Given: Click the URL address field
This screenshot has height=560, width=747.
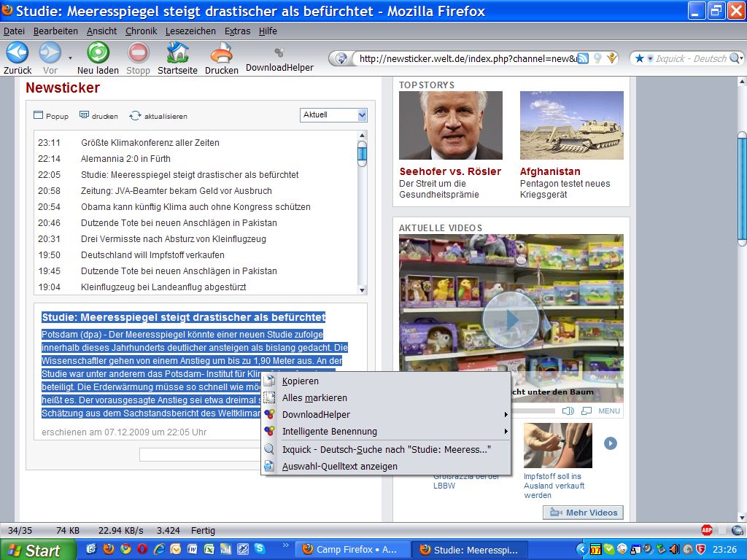Looking at the screenshot, I should 467,58.
